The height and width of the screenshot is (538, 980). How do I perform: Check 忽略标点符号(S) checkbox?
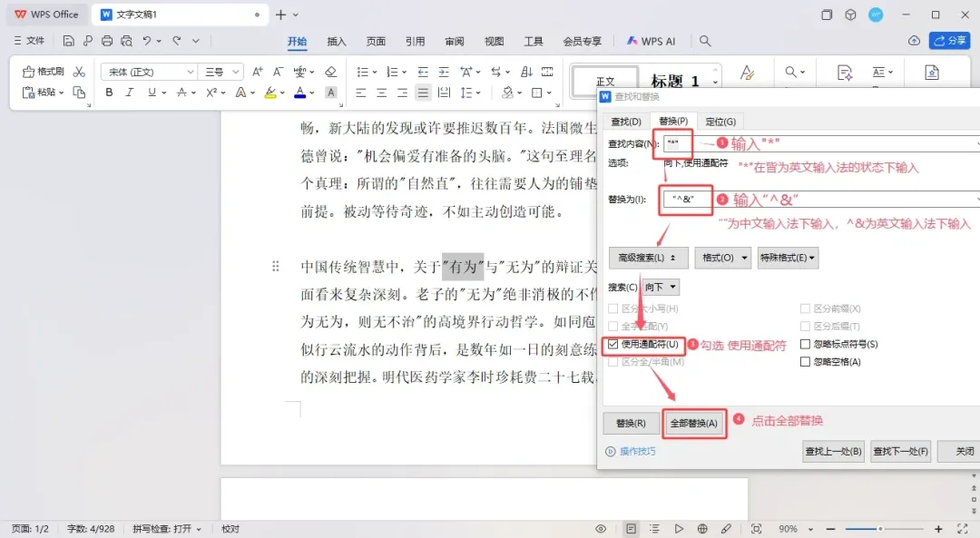[x=805, y=344]
